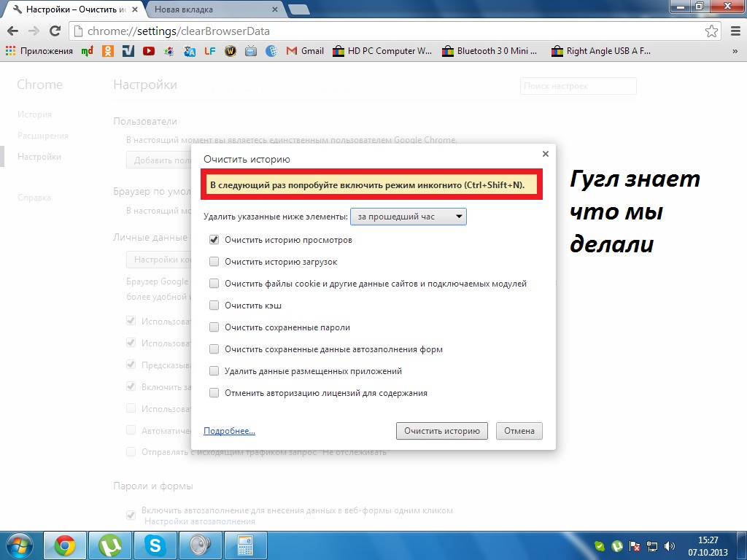Open the YouTube bookmark icon

click(149, 51)
